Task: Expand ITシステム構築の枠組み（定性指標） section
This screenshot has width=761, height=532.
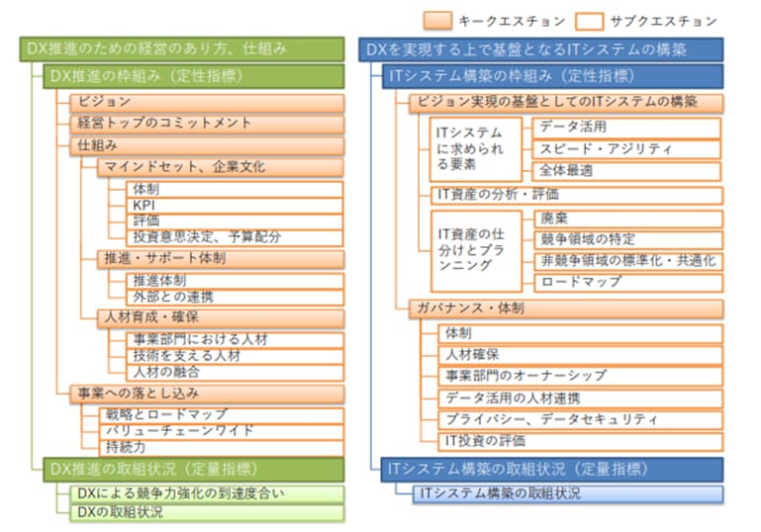Action: (x=552, y=76)
